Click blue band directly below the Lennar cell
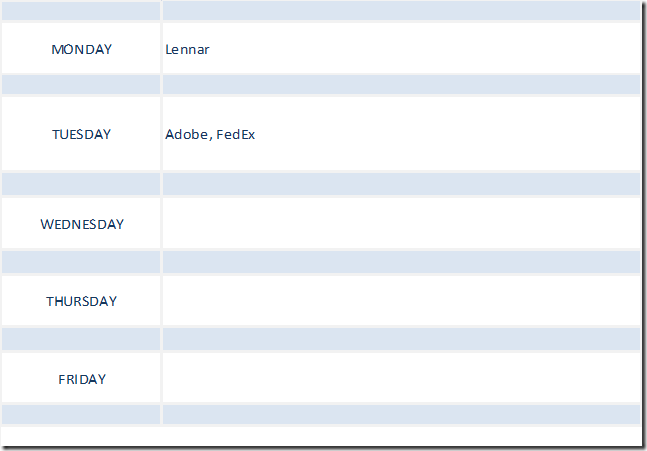The image size is (647, 451). [x=400, y=85]
